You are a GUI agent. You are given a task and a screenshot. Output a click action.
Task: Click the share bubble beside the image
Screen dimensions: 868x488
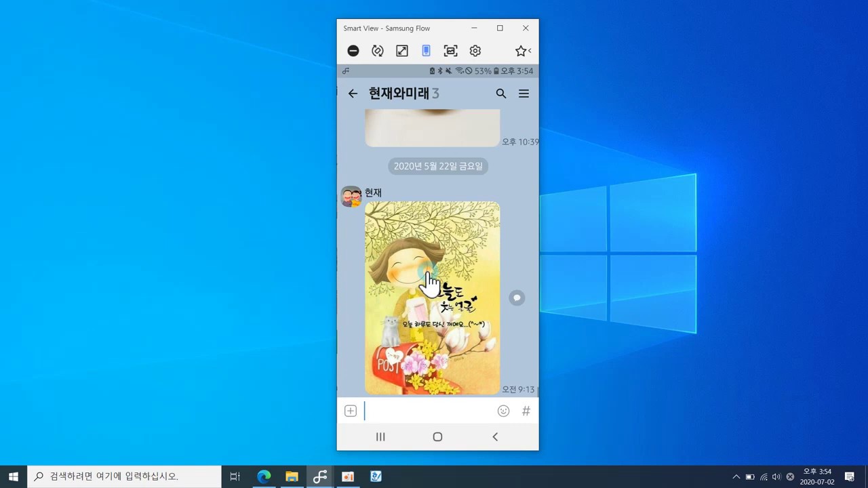pyautogui.click(x=517, y=298)
